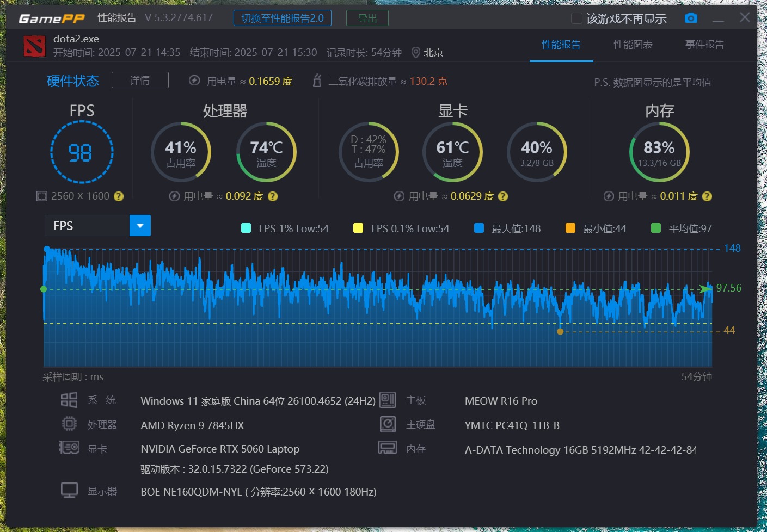
Task: Toggle the 平均值 green legend swatch
Action: pyautogui.click(x=656, y=228)
